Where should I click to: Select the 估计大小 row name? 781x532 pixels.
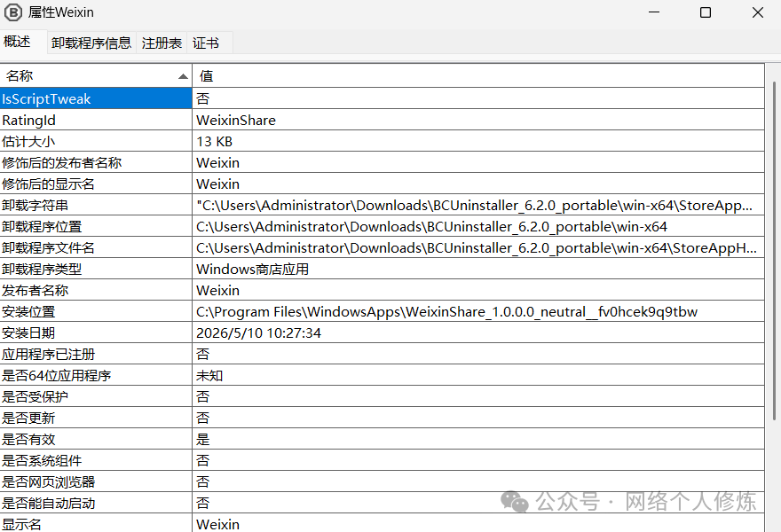96,141
